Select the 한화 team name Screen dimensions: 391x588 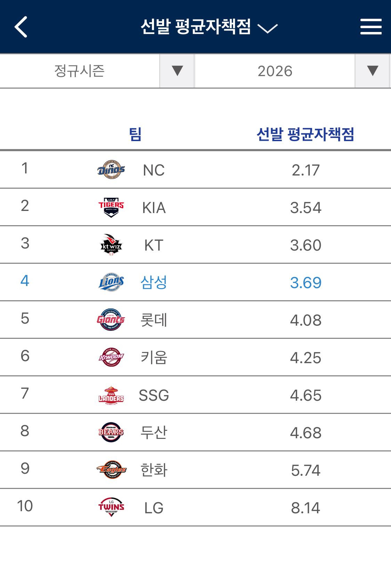(x=154, y=470)
